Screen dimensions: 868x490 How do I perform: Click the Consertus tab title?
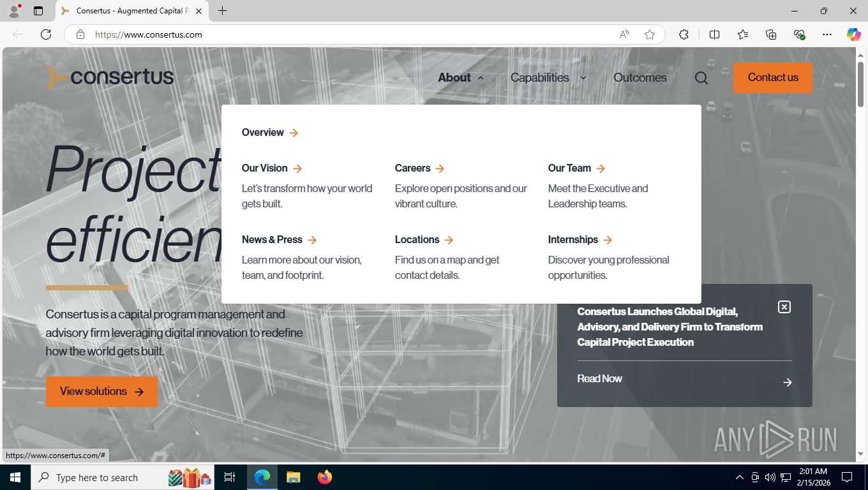coord(132,11)
